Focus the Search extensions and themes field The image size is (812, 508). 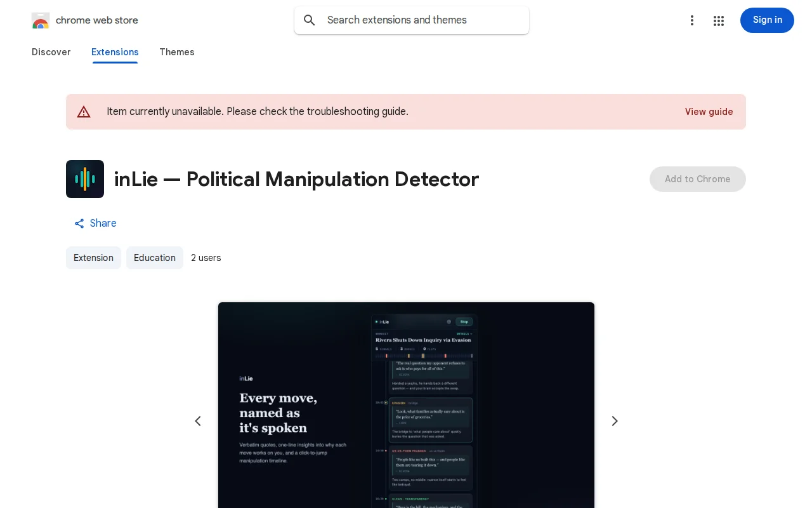pyautogui.click(x=412, y=20)
